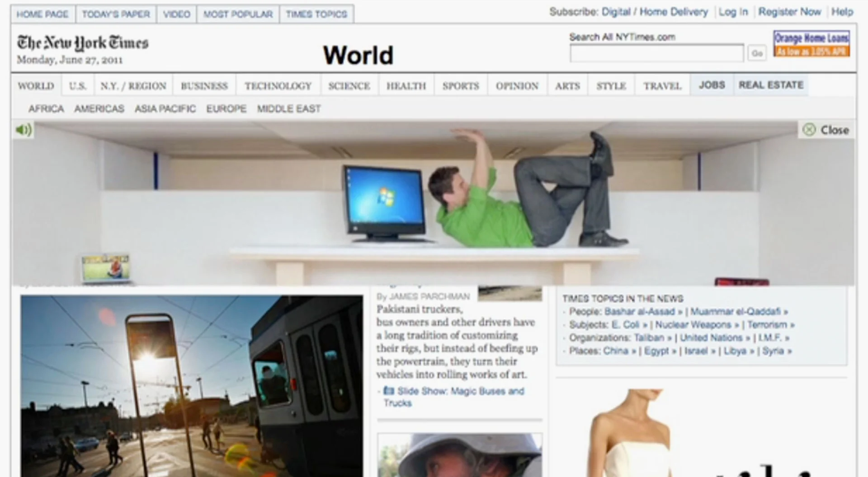Open the Israel place link

coord(700,351)
